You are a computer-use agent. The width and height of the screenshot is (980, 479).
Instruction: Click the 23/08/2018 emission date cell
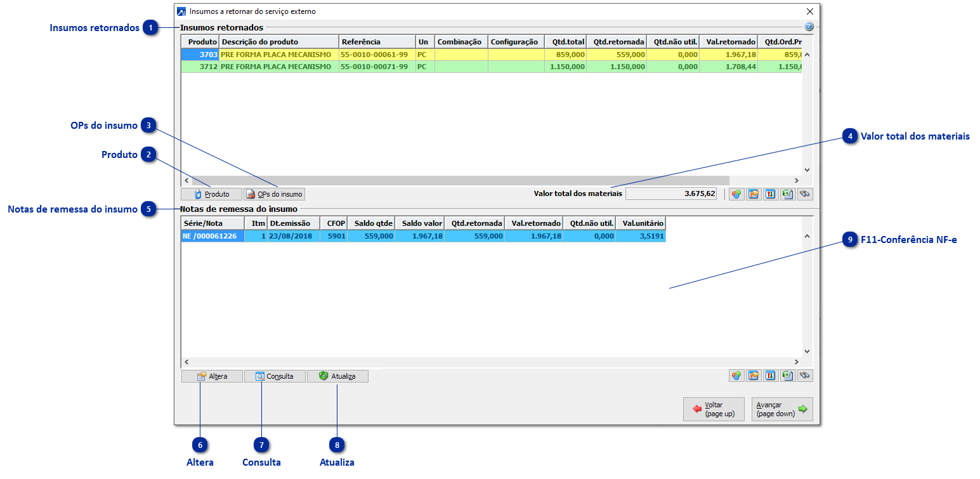point(294,236)
